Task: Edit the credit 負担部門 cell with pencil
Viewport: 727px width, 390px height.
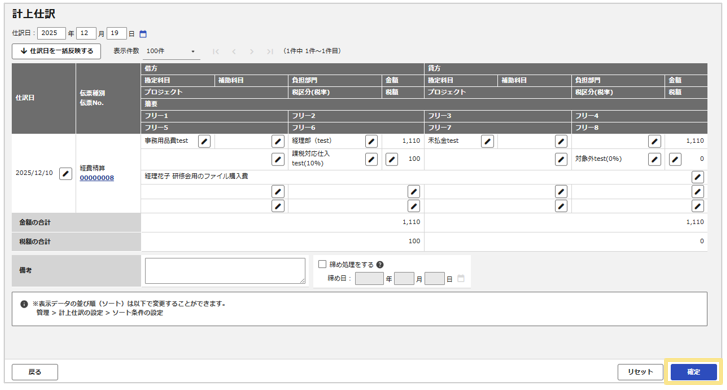Action: point(654,141)
